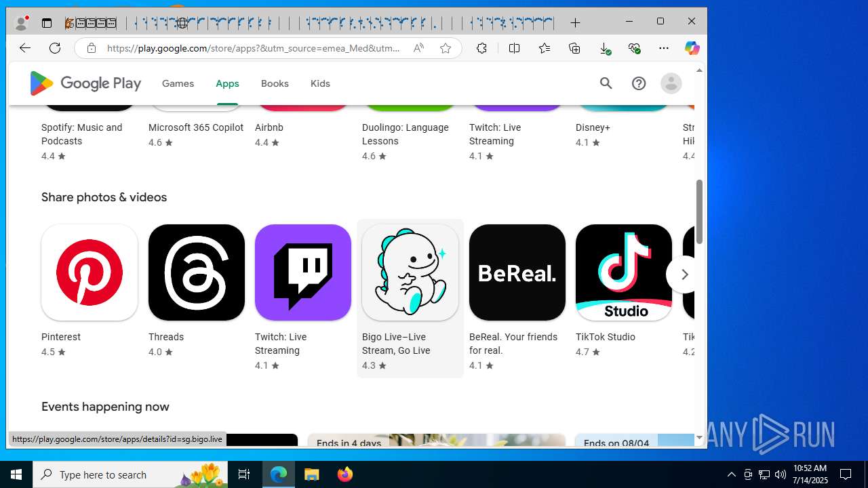
Task: Switch to the Books tab
Action: [x=275, y=83]
